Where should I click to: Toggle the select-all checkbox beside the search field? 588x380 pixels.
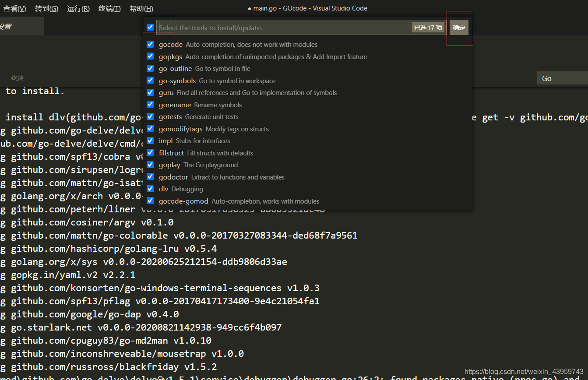pyautogui.click(x=150, y=27)
